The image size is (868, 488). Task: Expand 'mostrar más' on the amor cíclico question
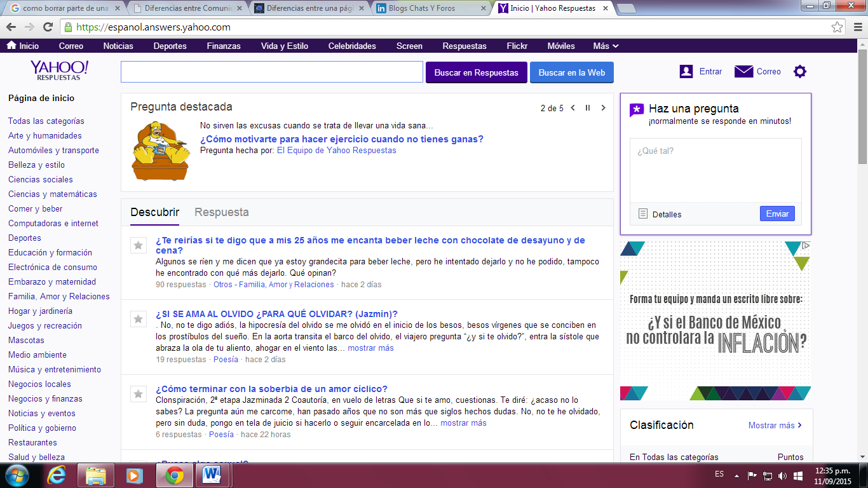coord(463,423)
